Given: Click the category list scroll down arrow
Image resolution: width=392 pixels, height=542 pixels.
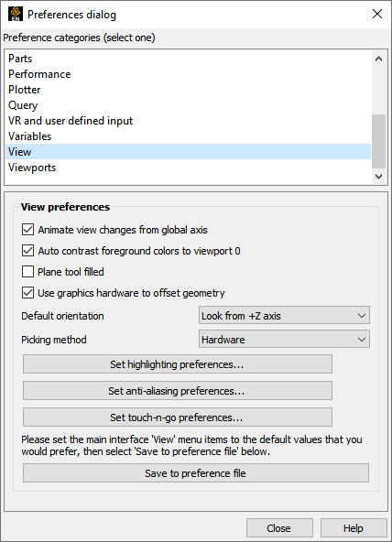Looking at the screenshot, I should coord(378,177).
